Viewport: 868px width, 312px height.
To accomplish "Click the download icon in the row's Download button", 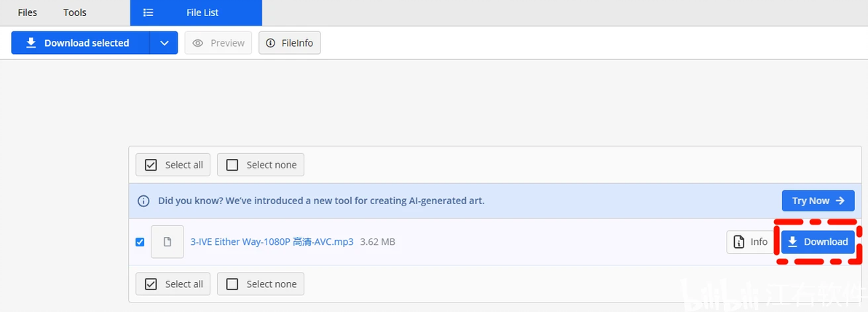I will point(793,241).
